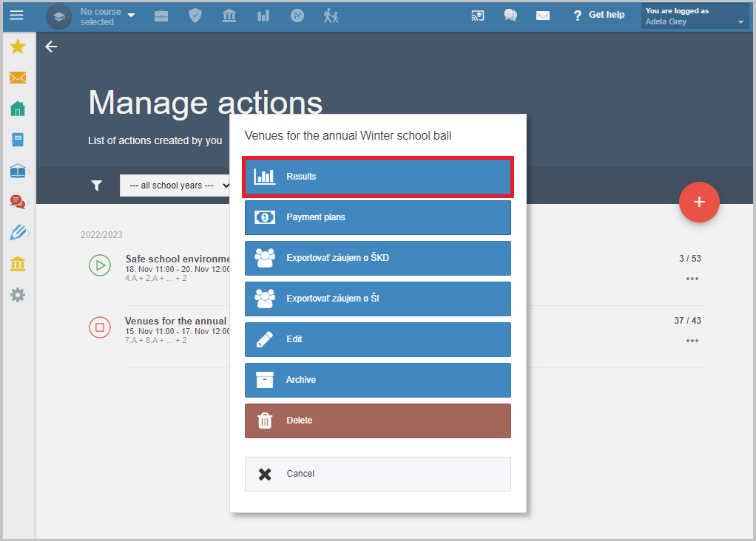The image size is (756, 541).
Task: Open the settings gear in sidebar
Action: 18,295
